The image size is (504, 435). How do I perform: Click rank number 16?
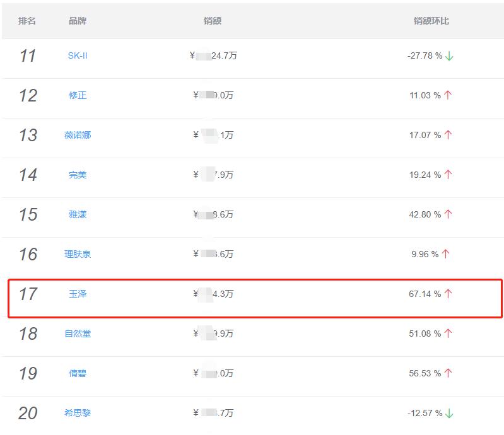[28, 255]
